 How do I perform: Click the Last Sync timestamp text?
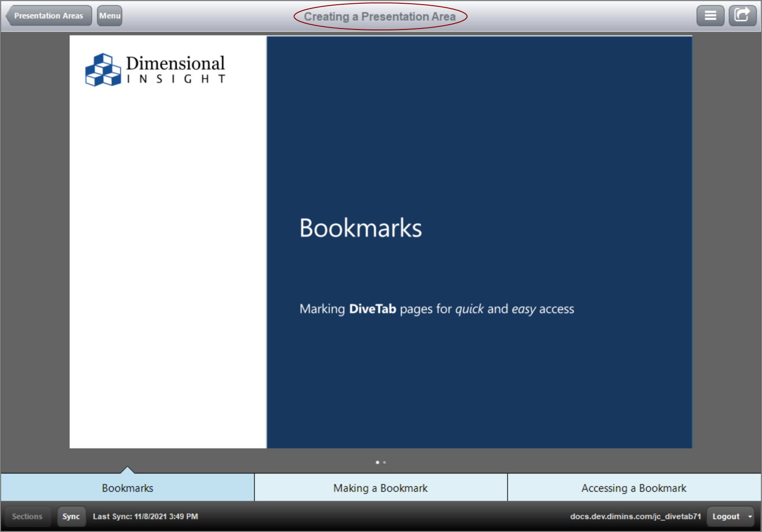pos(145,517)
